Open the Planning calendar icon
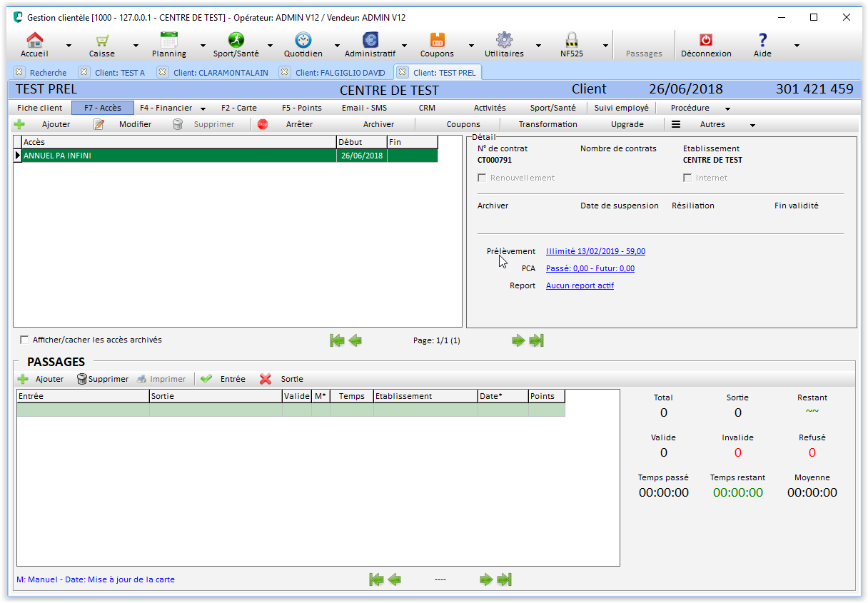The height and width of the screenshot is (603, 868). click(169, 41)
